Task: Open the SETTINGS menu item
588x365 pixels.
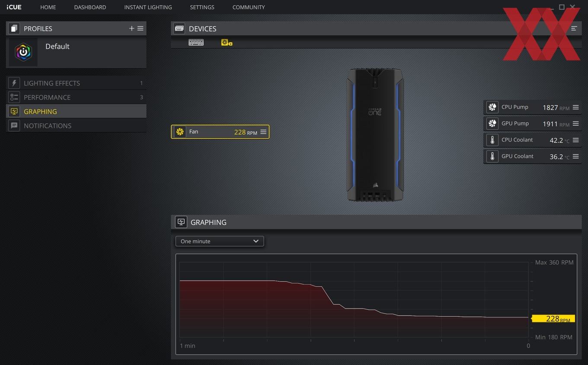Action: pos(202,7)
